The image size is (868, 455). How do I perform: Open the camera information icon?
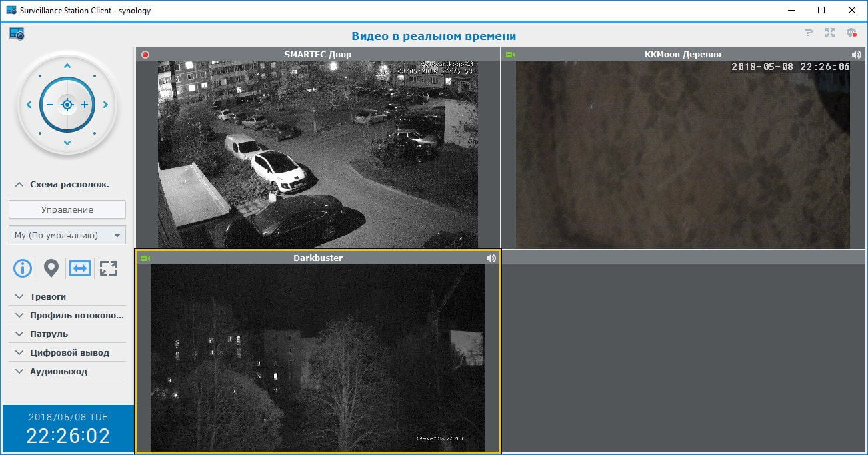click(x=23, y=268)
